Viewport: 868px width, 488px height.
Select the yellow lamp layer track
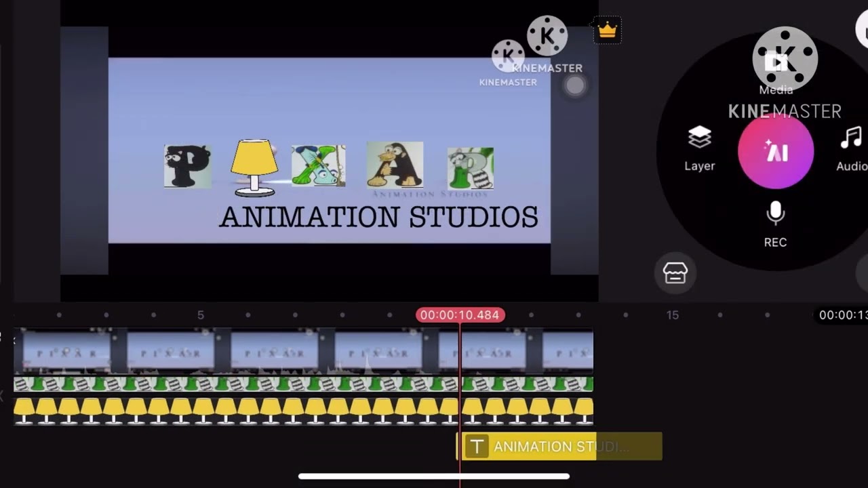coord(304,411)
